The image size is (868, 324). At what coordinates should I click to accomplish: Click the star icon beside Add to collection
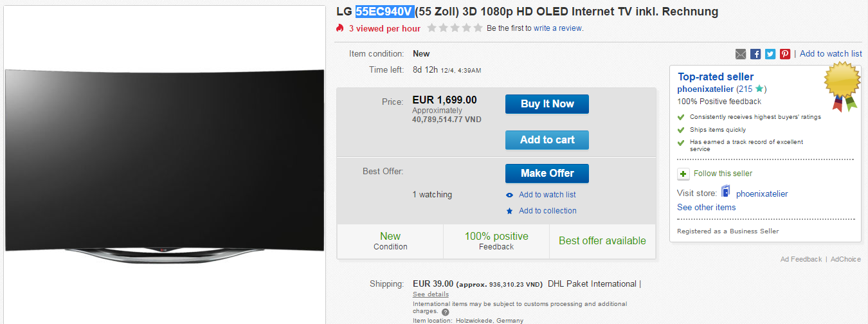point(510,211)
